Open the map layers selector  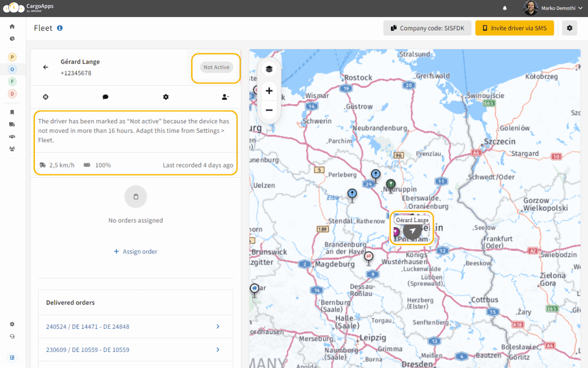269,69
